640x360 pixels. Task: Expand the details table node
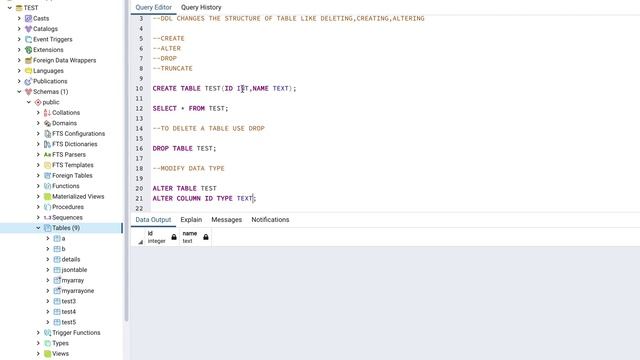48,260
